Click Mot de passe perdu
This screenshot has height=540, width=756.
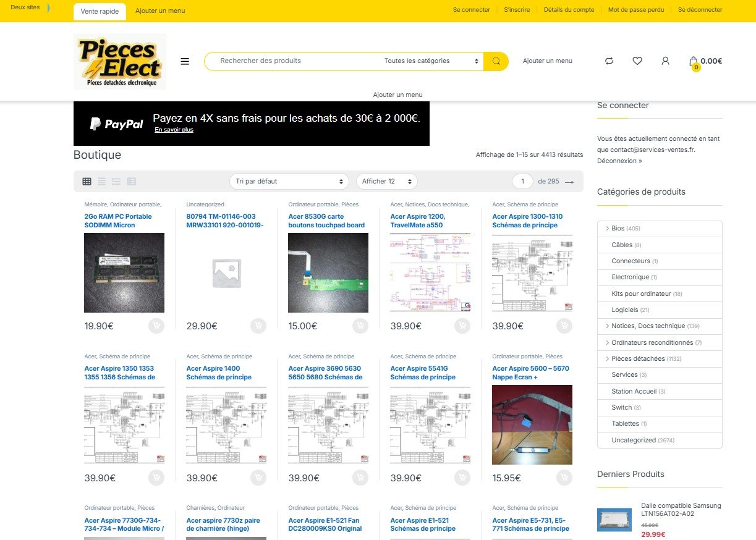(636, 10)
